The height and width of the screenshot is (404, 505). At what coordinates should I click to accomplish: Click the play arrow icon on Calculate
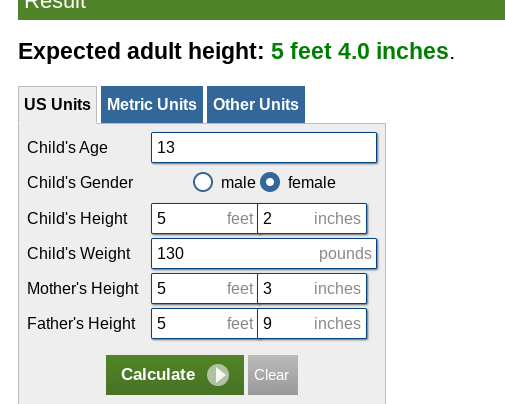(218, 375)
